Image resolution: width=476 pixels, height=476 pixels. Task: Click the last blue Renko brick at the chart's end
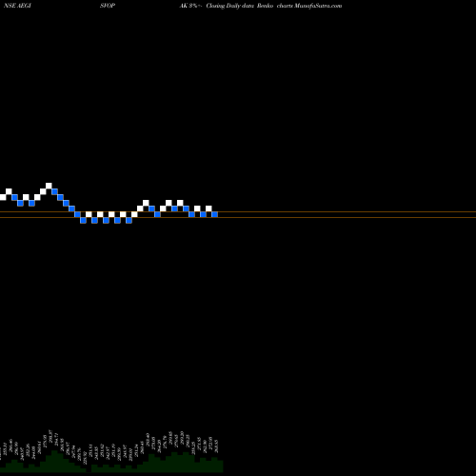pos(214,214)
